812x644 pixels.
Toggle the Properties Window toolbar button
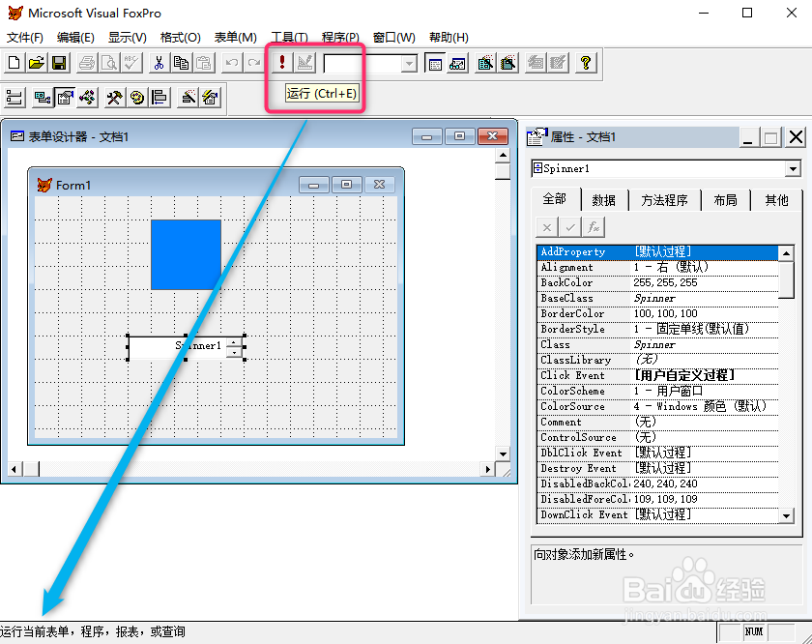pos(65,98)
